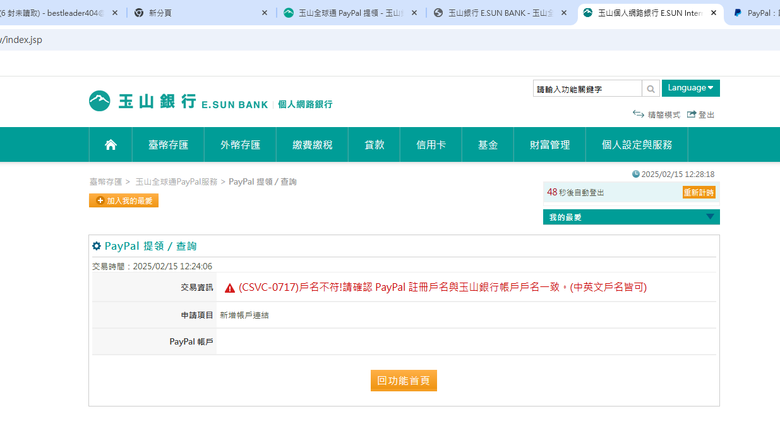Open the 外幣存匯 menu
Image resolution: width=780 pixels, height=428 pixels.
(x=240, y=145)
